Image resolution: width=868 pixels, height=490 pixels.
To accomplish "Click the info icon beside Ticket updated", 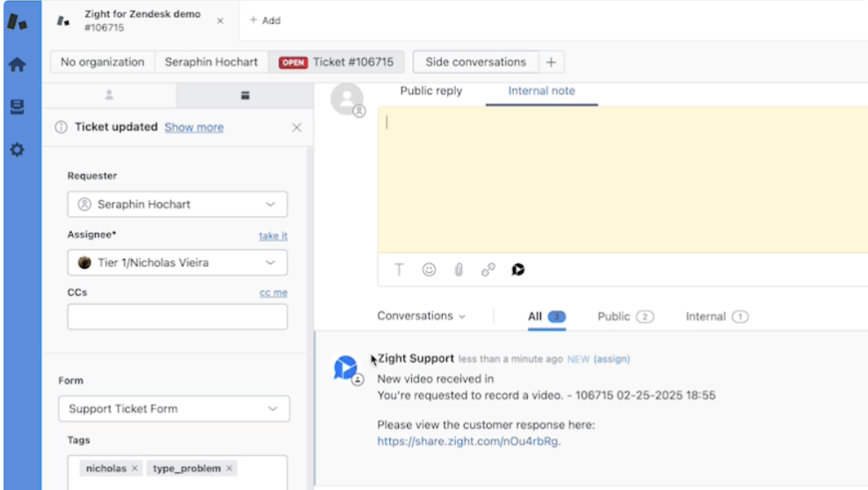I will (61, 127).
